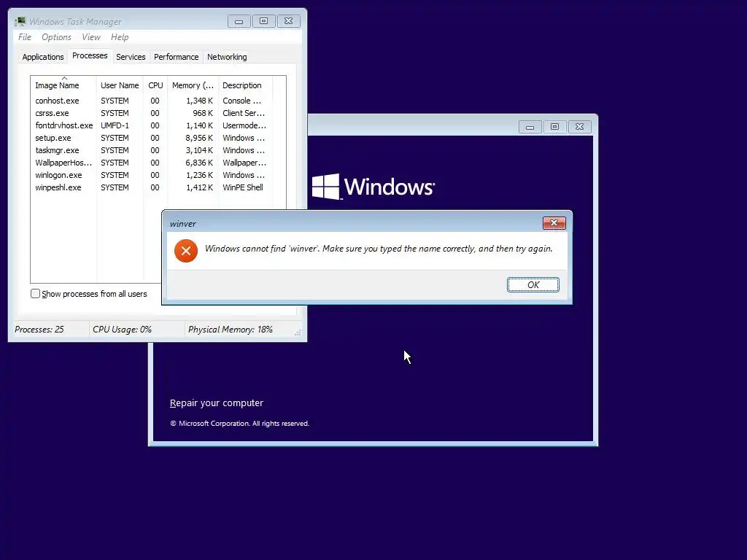Sort by the CPU column header
The width and height of the screenshot is (747, 560).
(x=155, y=85)
